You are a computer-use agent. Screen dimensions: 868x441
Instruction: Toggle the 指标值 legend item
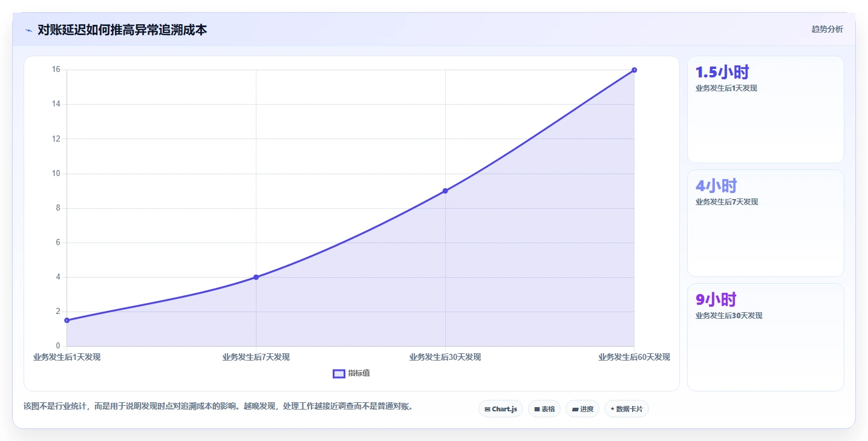[x=351, y=373]
